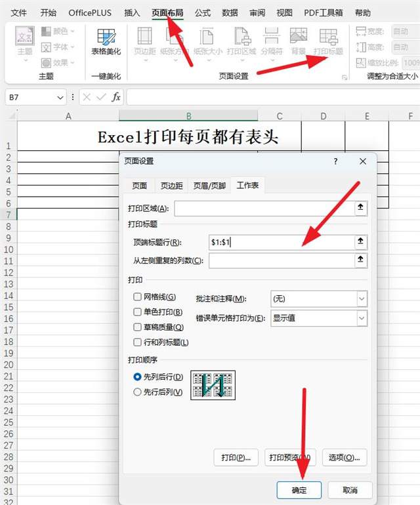Click the Print Area (打印区域) input field

pos(264,209)
